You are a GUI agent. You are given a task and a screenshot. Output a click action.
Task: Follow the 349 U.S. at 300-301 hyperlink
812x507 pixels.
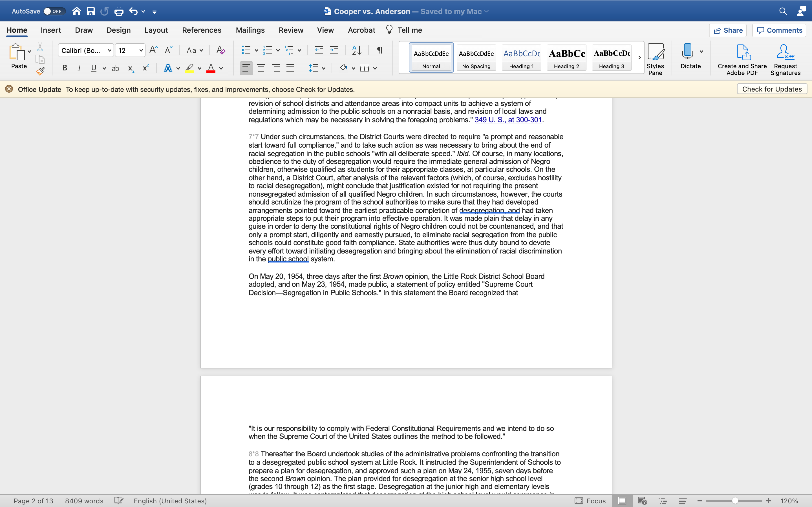(x=508, y=119)
